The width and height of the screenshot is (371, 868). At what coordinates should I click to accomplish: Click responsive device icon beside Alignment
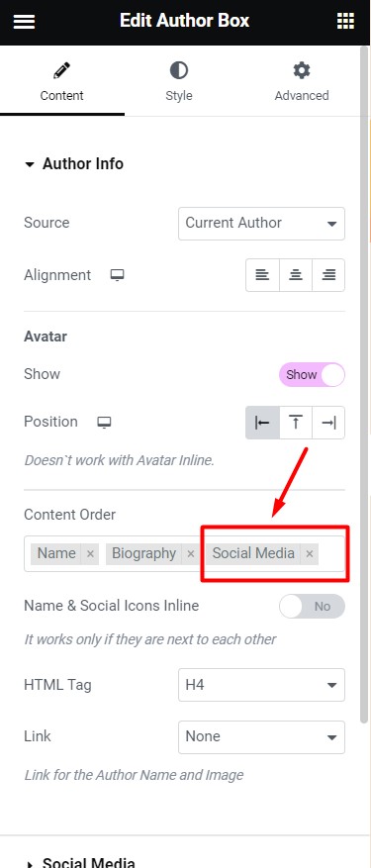tap(117, 275)
